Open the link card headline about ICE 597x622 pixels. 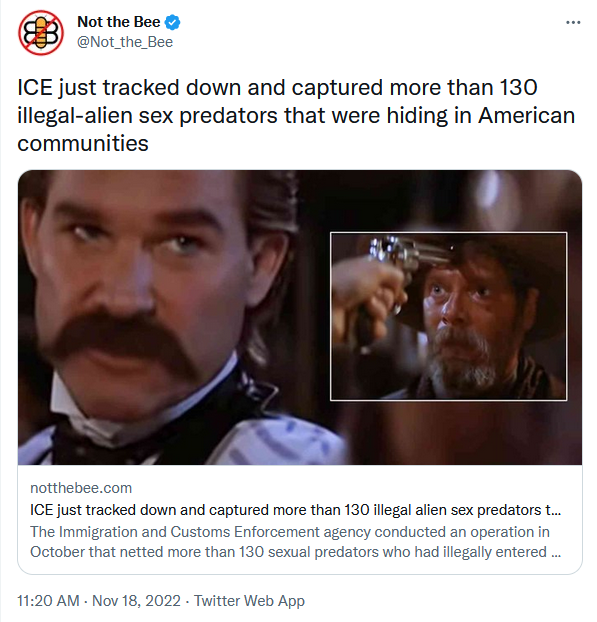tap(296, 510)
